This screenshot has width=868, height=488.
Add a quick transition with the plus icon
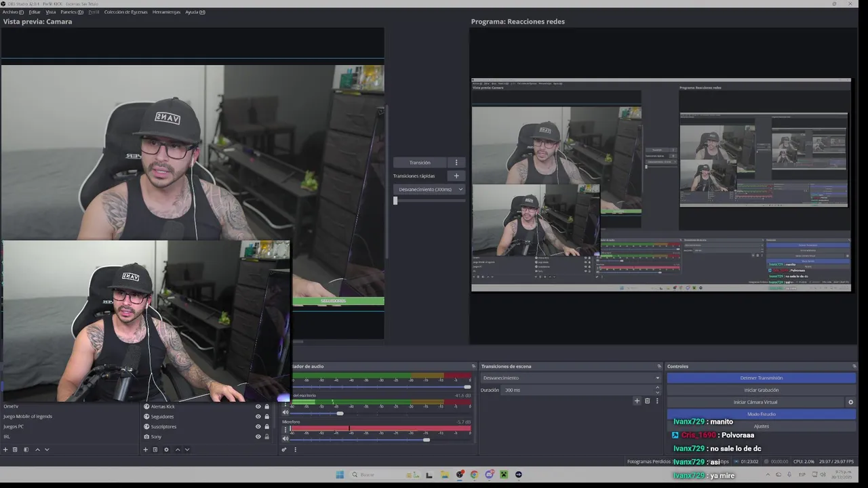pyautogui.click(x=456, y=176)
